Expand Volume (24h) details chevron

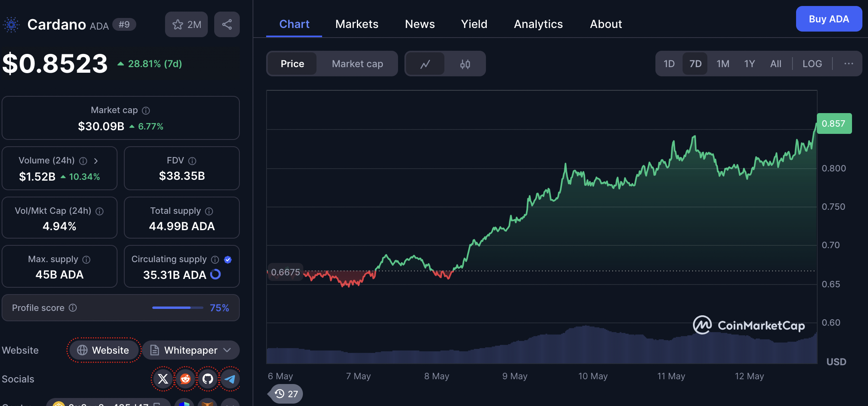96,161
